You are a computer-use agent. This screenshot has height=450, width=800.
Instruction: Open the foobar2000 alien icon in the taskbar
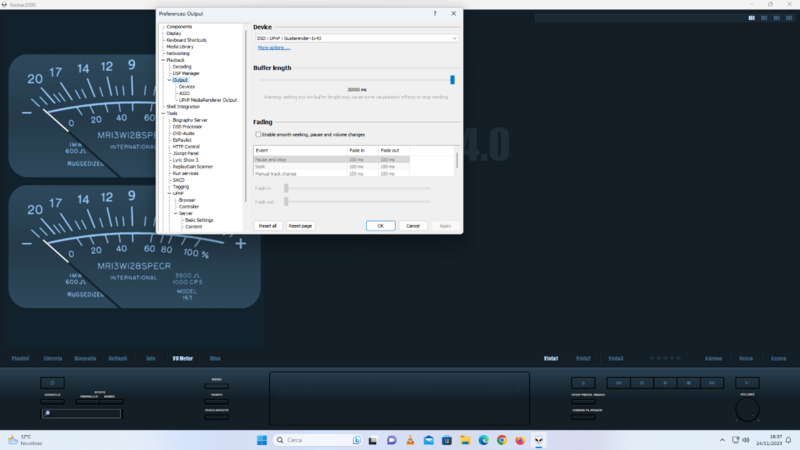[x=540, y=440]
